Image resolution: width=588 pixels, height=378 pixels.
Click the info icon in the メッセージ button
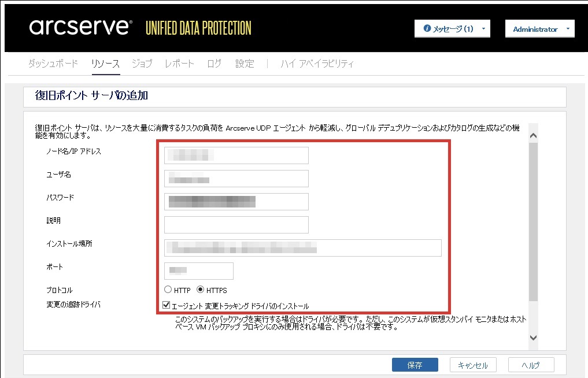427,28
